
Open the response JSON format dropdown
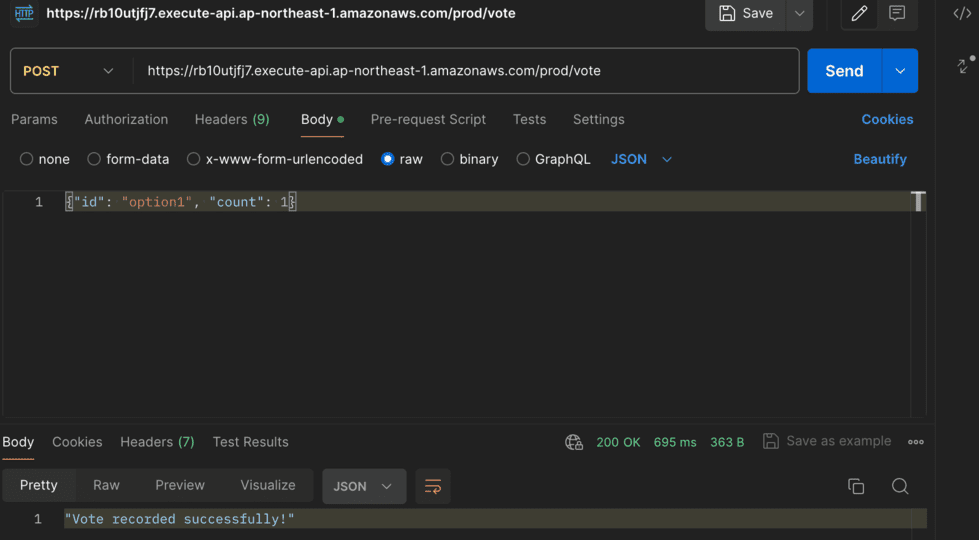pos(363,486)
